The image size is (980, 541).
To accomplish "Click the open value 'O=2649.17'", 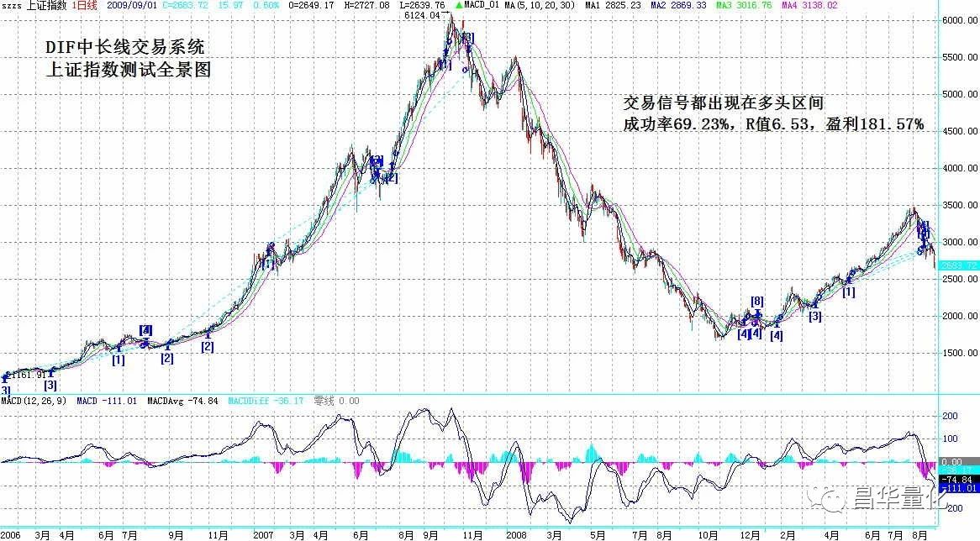I will [312, 5].
